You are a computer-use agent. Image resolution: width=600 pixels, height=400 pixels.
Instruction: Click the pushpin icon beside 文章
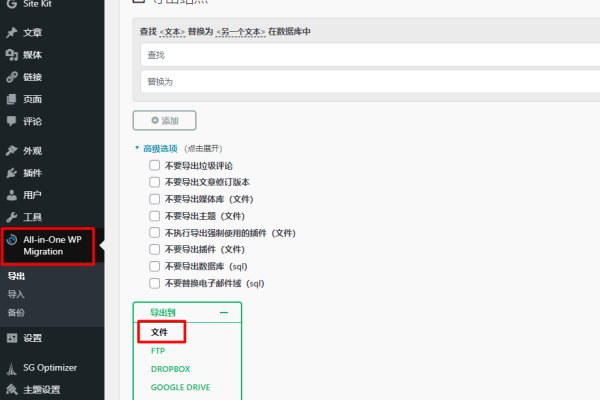(11, 33)
